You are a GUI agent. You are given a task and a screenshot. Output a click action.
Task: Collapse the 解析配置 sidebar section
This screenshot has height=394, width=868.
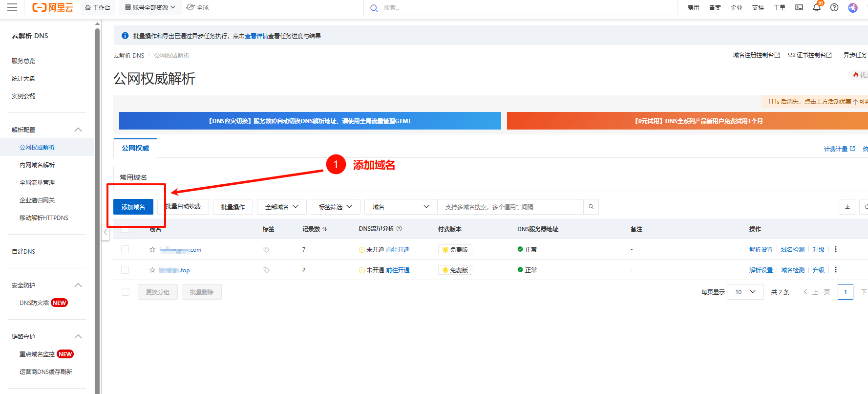(78, 130)
